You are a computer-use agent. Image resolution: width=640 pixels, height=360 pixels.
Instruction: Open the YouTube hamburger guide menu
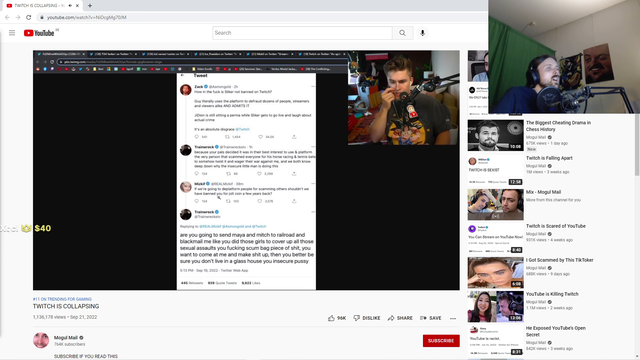(x=12, y=33)
